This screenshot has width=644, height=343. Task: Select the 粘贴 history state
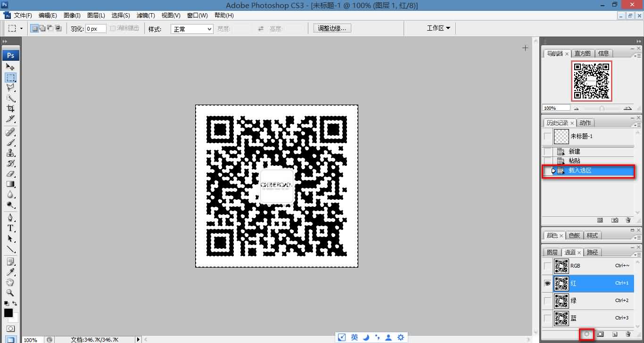click(588, 161)
